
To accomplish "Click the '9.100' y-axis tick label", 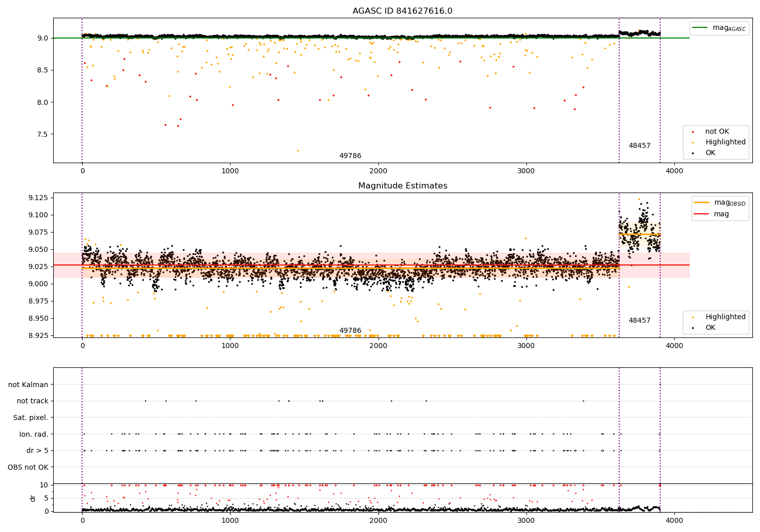I will [x=39, y=215].
